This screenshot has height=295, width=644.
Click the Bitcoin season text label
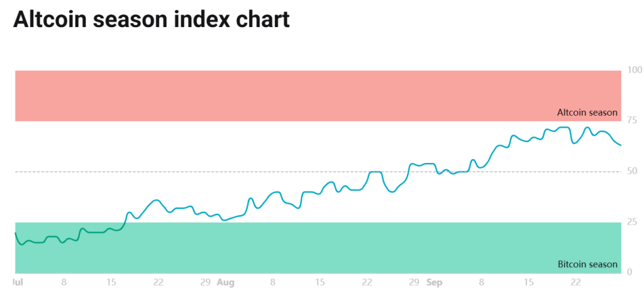tap(587, 264)
